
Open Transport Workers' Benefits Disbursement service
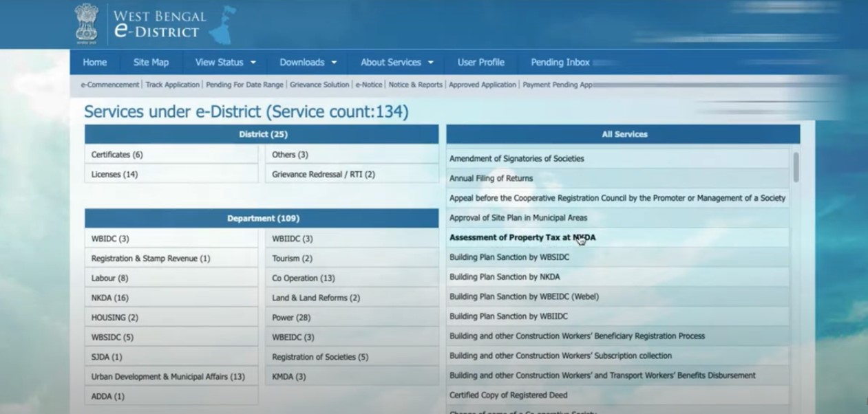(617, 375)
